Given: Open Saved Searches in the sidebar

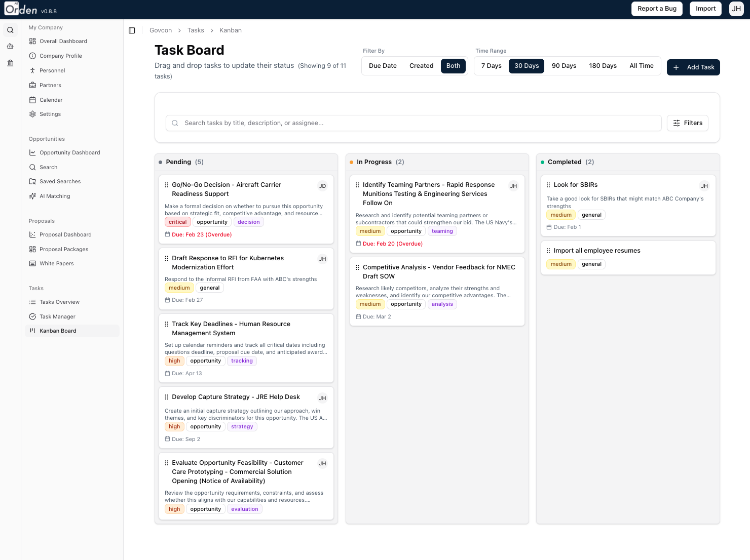Looking at the screenshot, I should pos(59,181).
